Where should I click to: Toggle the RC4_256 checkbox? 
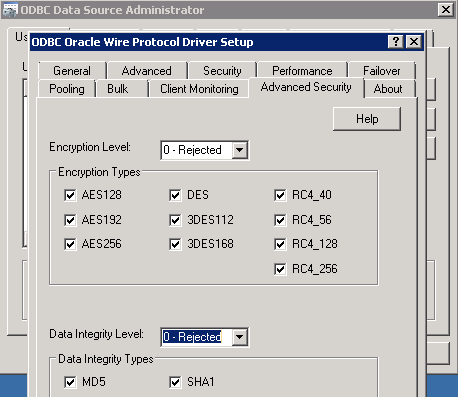pos(280,269)
